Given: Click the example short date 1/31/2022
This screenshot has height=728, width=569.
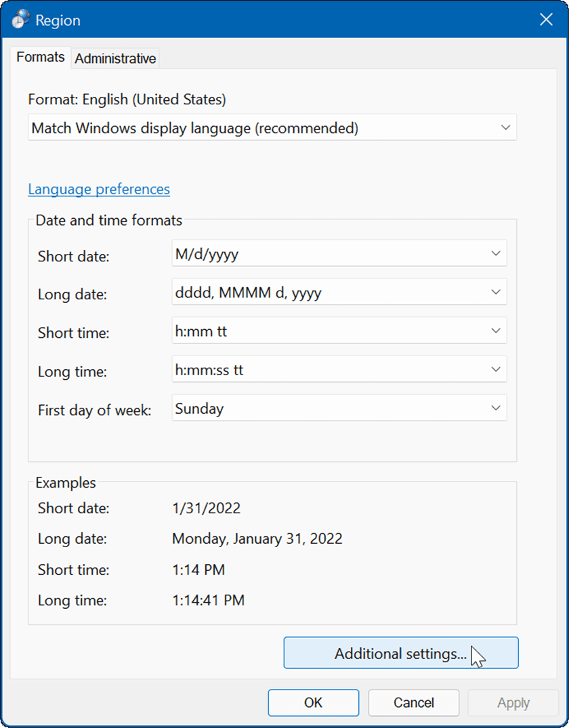Looking at the screenshot, I should pos(207,508).
